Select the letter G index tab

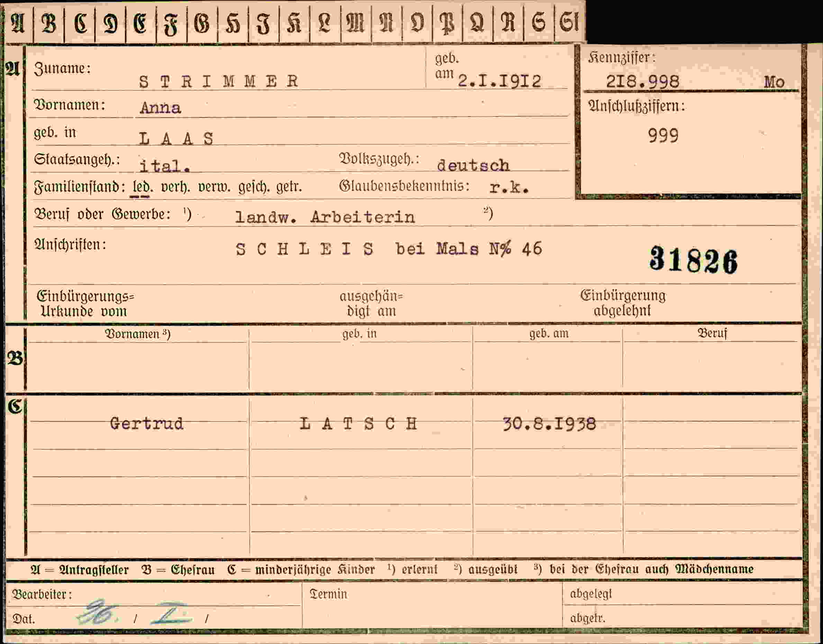[x=202, y=24]
